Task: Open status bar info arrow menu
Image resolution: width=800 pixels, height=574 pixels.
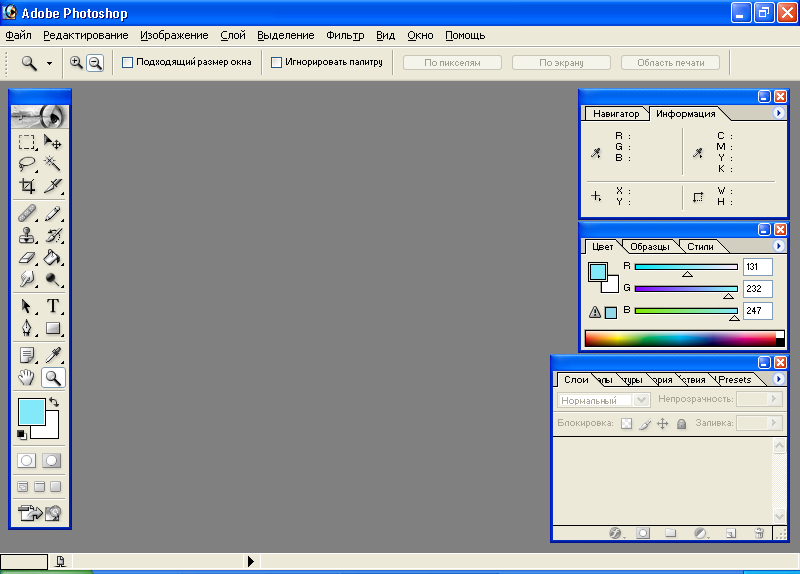Action: 251,561
